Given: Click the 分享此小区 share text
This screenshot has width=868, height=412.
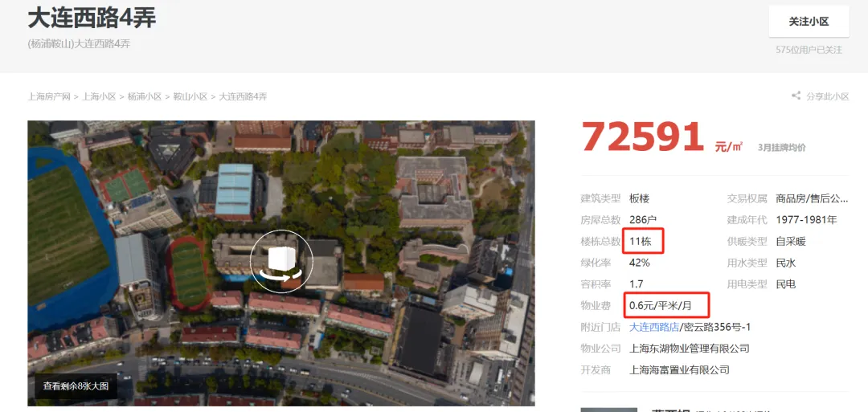Looking at the screenshot, I should point(828,96).
